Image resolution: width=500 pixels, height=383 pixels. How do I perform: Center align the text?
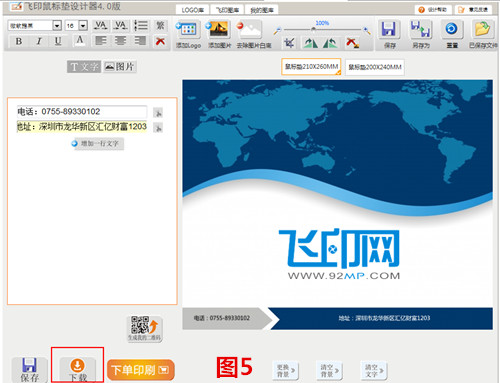click(120, 41)
